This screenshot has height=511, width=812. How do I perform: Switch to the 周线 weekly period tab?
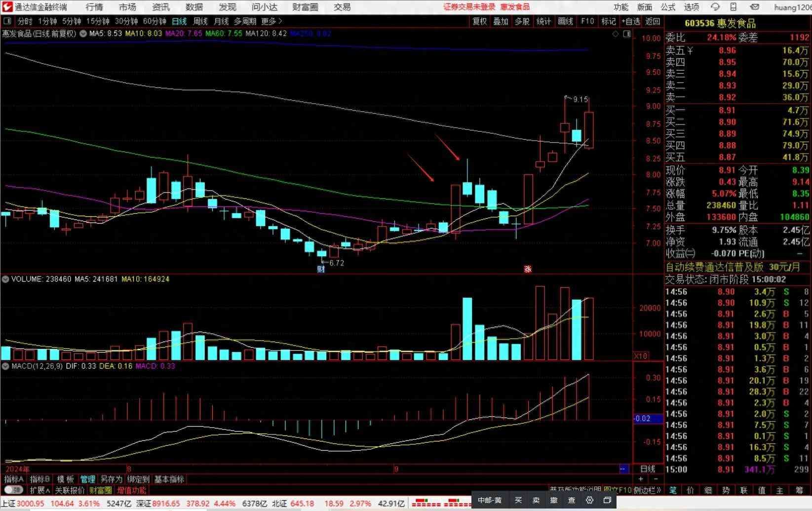pyautogui.click(x=200, y=21)
